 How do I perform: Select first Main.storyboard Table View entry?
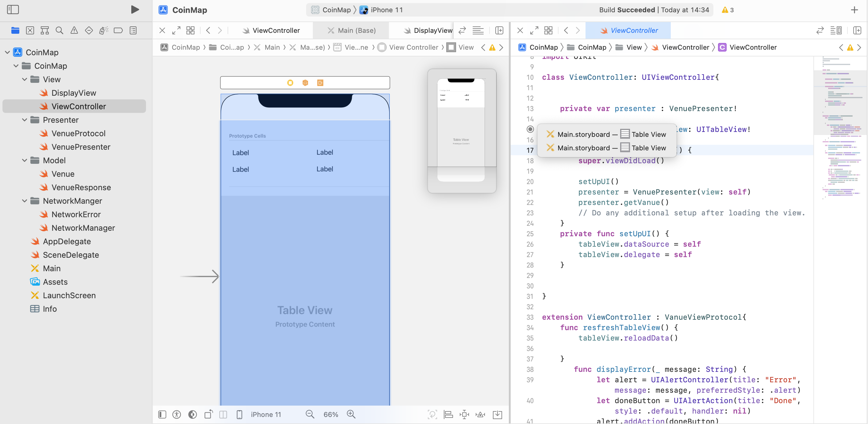[x=606, y=134]
